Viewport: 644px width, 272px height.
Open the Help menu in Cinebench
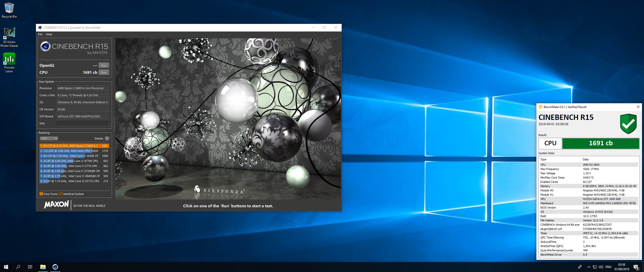[x=49, y=34]
